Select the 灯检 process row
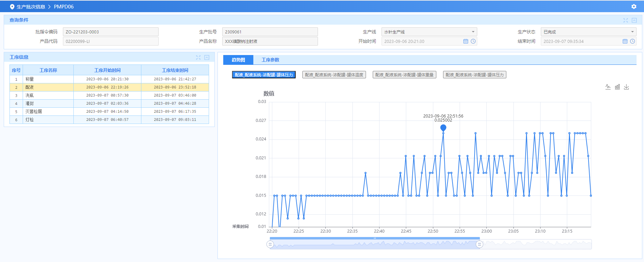The image size is (644, 262). (x=109, y=120)
